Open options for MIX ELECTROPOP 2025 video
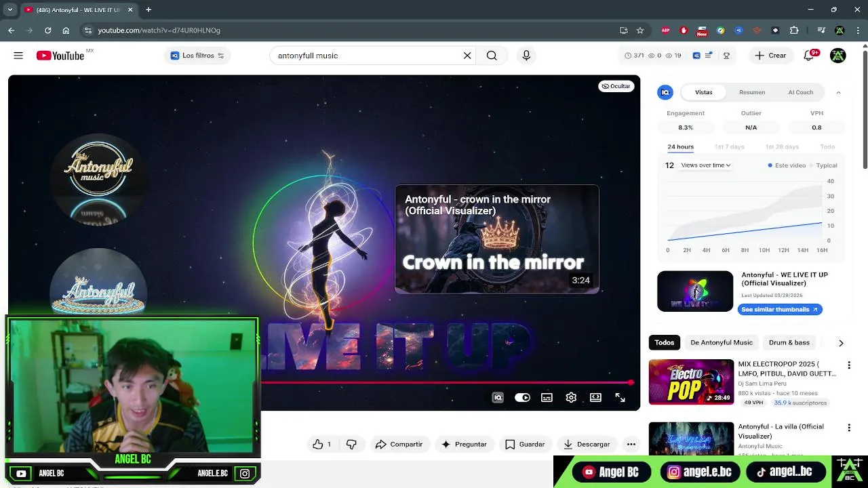This screenshot has width=868, height=488. point(849,365)
